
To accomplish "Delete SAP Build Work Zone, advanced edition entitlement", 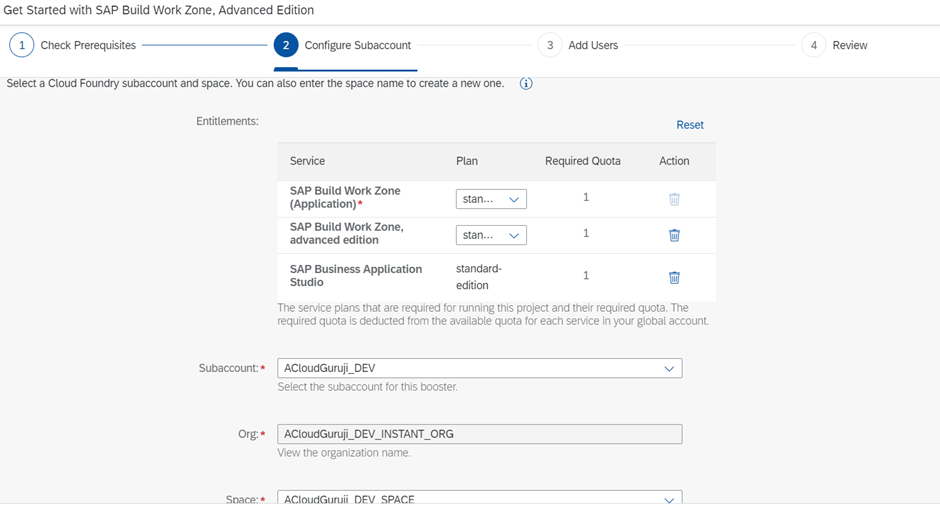I will [674, 235].
